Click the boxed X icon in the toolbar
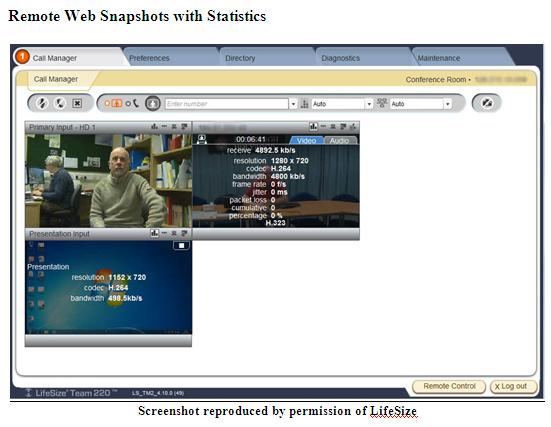 coord(77,103)
